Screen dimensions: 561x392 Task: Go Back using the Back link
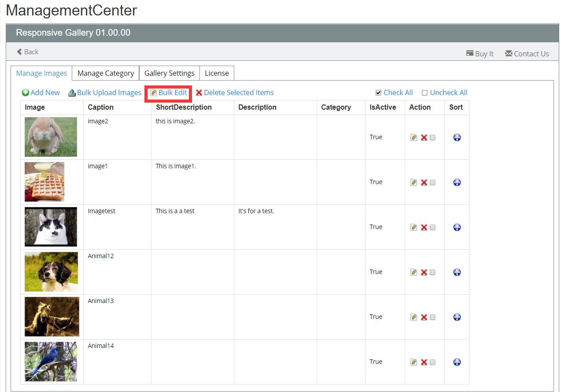[27, 52]
